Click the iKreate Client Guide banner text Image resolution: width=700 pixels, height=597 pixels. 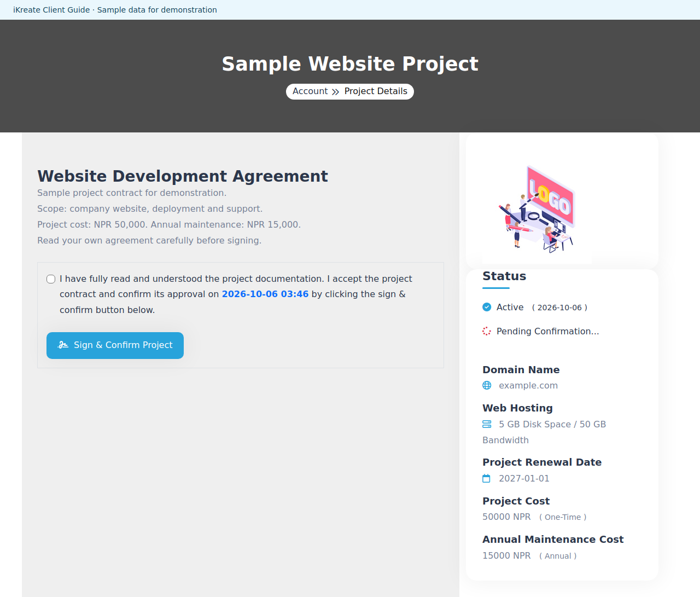point(115,10)
